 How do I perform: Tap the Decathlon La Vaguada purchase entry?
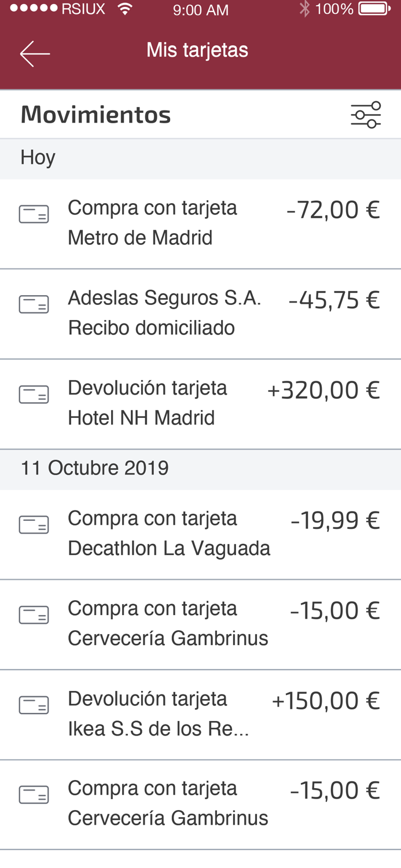pyautogui.click(x=200, y=532)
